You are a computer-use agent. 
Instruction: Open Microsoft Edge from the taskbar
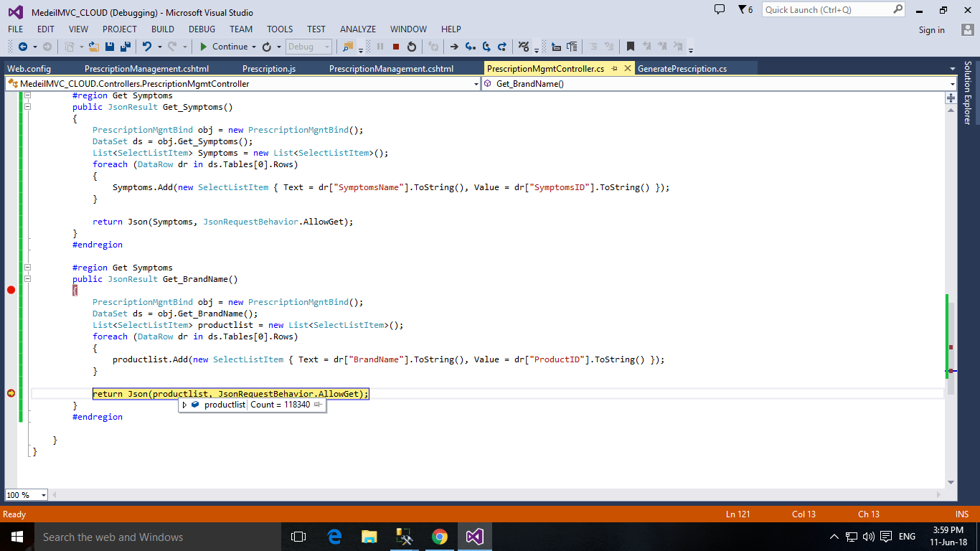(334, 537)
